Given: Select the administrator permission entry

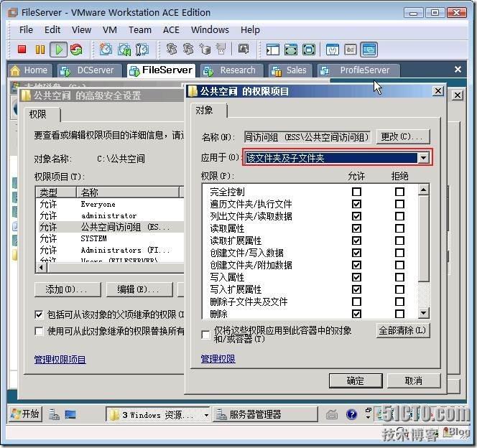Looking at the screenshot, I should (x=108, y=216).
